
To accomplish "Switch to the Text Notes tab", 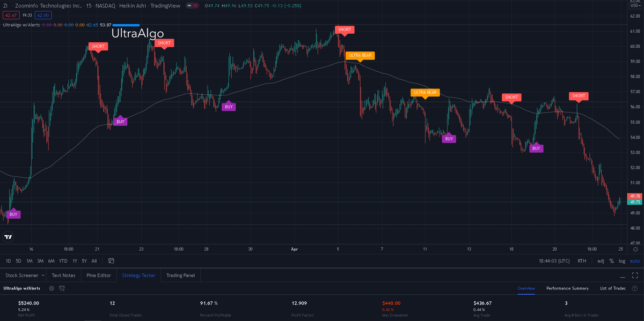I will click(x=63, y=275).
